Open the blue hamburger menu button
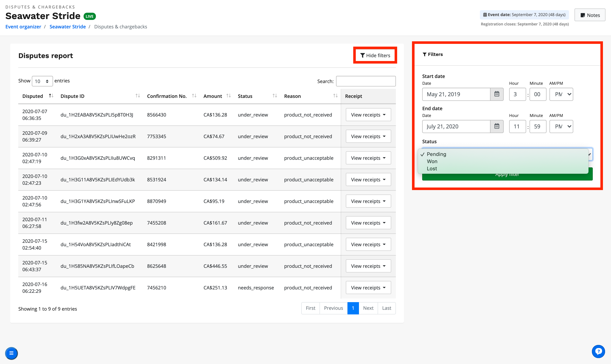Image resolution: width=611 pixels, height=364 pixels. tap(11, 353)
